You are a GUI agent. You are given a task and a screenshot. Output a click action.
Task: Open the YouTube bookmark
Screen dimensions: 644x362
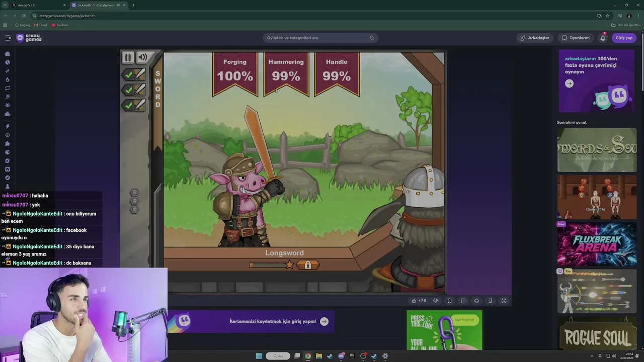[x=60, y=25]
